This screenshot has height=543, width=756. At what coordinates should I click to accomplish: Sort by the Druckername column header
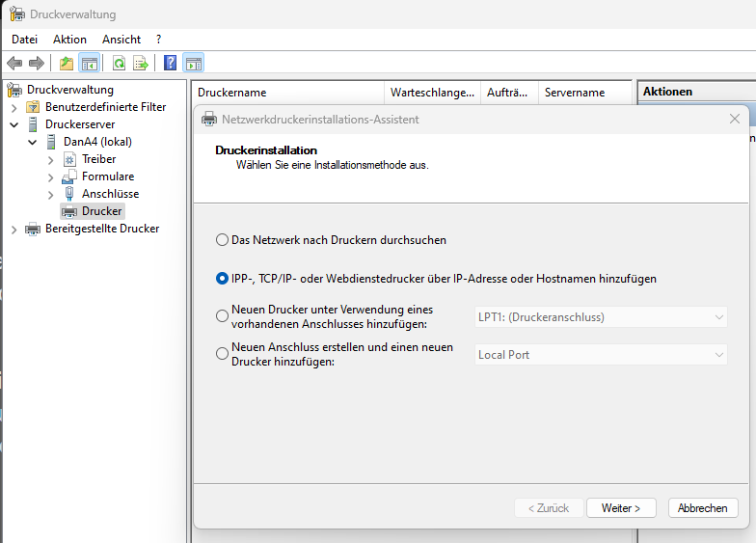click(x=288, y=93)
